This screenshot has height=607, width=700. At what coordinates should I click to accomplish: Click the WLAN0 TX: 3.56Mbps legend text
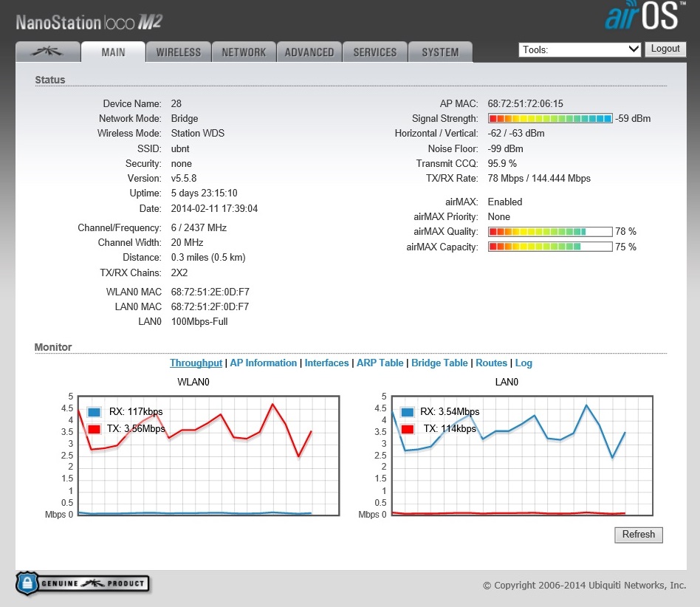pos(136,428)
